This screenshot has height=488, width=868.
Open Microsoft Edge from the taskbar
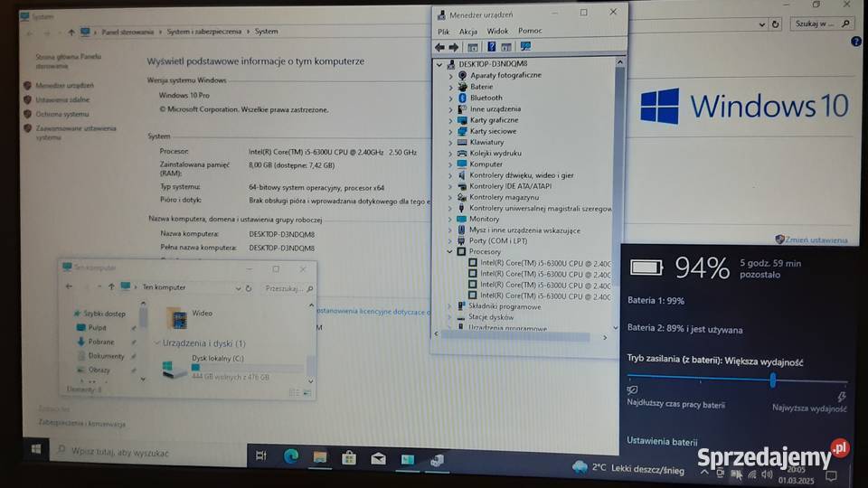coord(290,456)
